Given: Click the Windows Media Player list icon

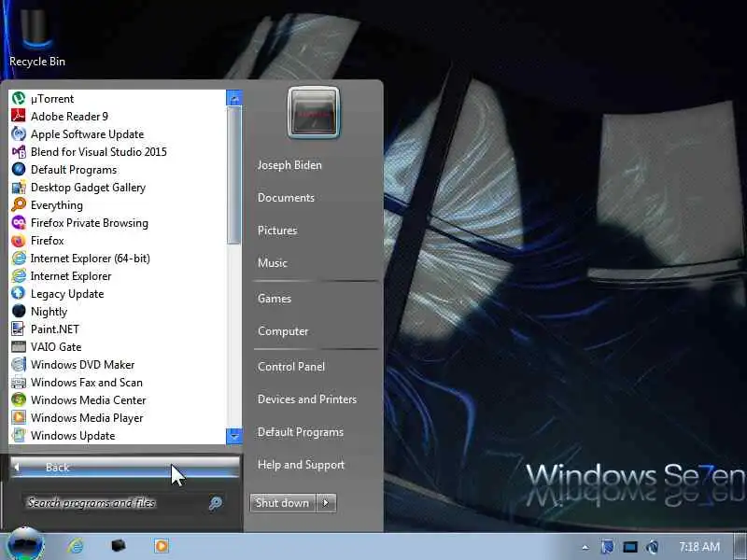Looking at the screenshot, I should (19, 417).
